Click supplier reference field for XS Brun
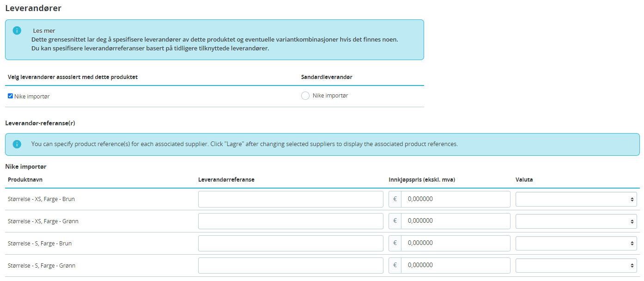 point(291,199)
